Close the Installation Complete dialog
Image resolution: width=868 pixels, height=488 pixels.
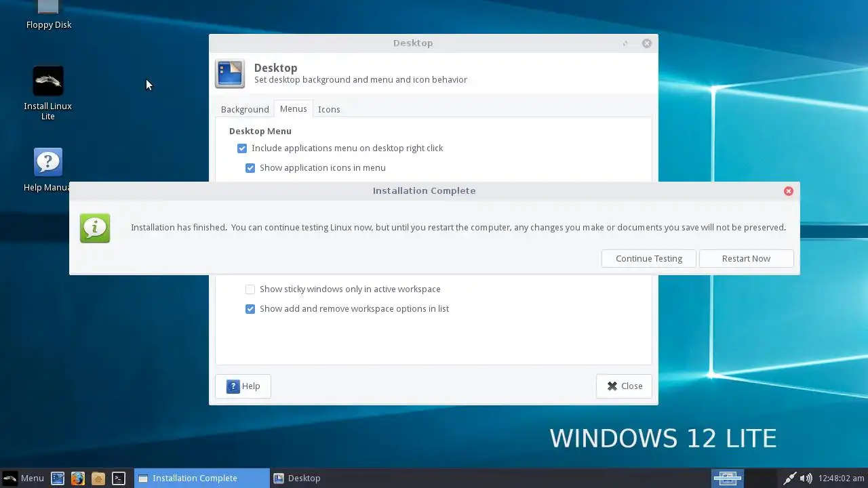pos(788,191)
